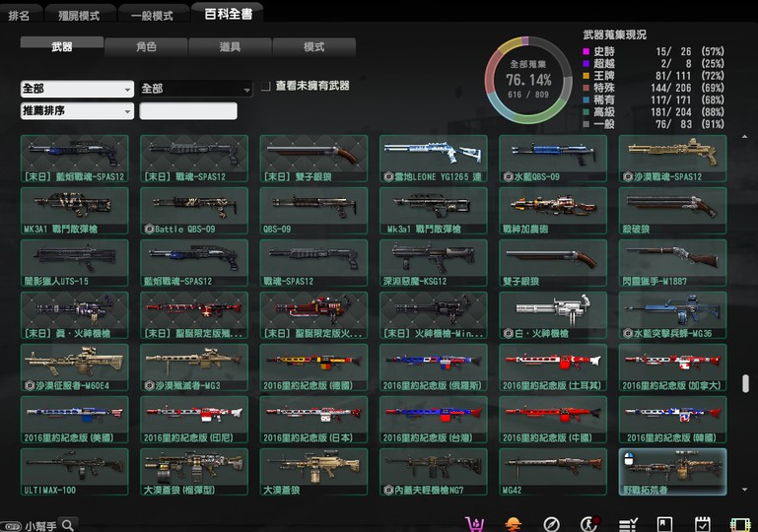
Task: Expand the first 全部 category dropdown
Action: click(77, 89)
